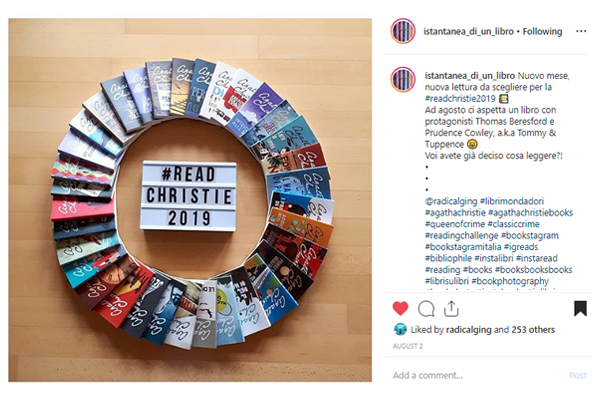Share post using the upload arrow icon

(451, 309)
